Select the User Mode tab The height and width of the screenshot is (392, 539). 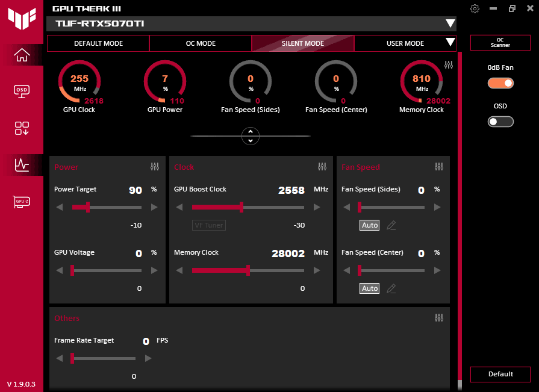pos(405,43)
